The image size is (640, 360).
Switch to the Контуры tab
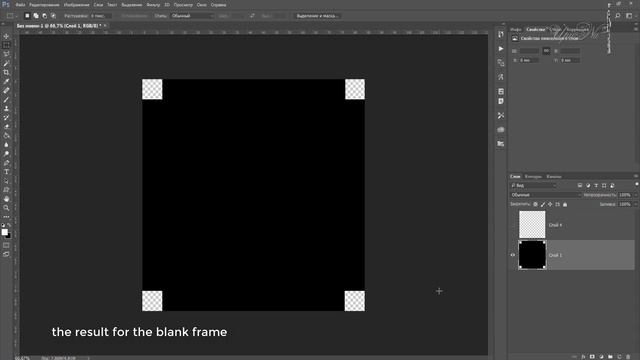[x=533, y=177]
